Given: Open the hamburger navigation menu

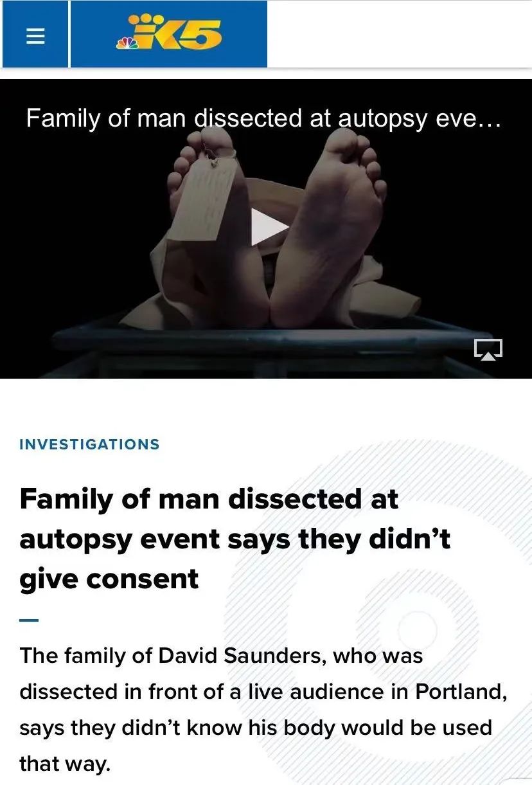Looking at the screenshot, I should click(35, 35).
